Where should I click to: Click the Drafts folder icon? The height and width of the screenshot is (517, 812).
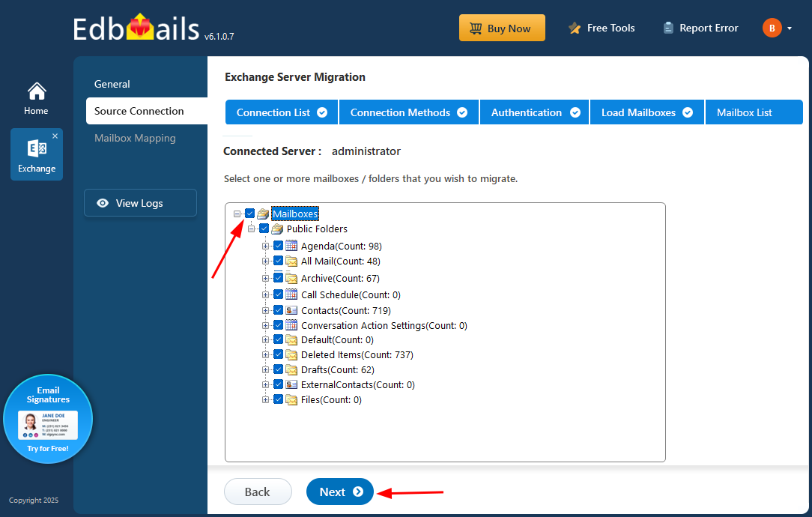pyautogui.click(x=291, y=369)
